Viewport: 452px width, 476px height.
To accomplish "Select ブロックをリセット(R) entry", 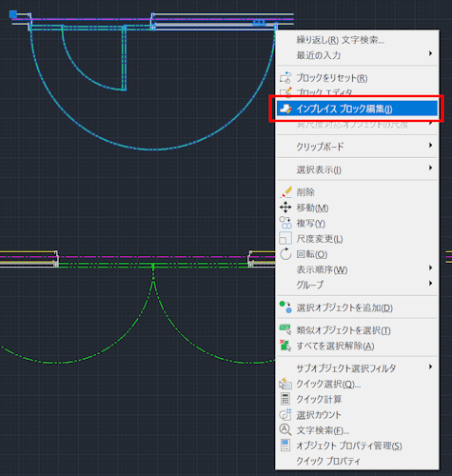I will (357, 78).
